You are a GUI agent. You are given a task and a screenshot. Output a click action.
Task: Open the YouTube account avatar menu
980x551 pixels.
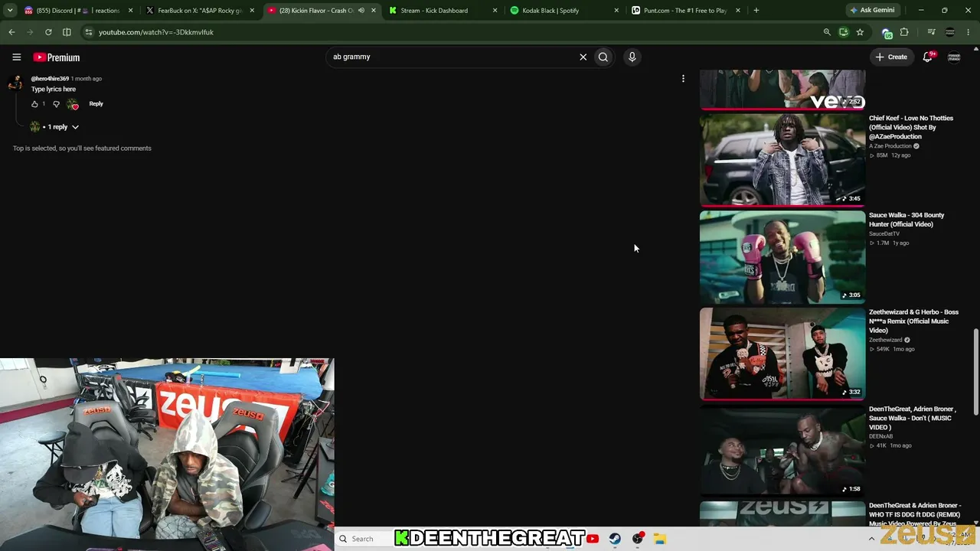954,57
